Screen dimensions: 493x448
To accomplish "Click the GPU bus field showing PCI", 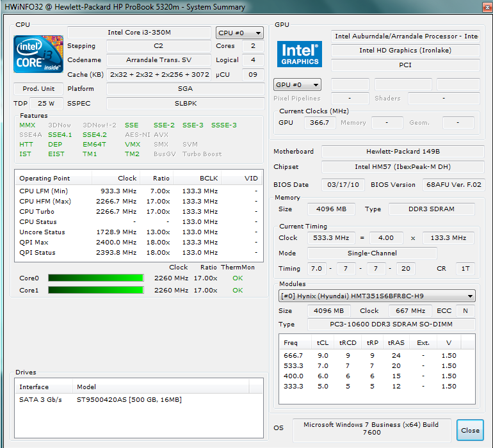I will pyautogui.click(x=405, y=65).
